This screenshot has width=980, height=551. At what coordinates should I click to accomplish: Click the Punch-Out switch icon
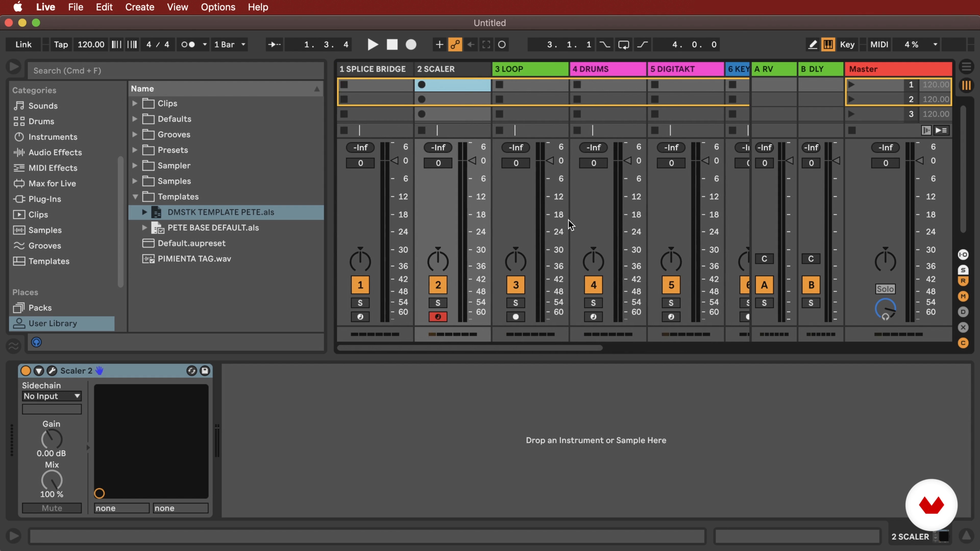[x=643, y=44]
